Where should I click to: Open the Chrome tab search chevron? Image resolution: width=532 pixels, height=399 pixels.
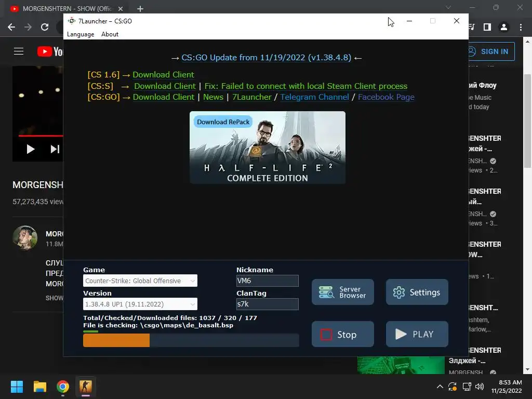point(448,7)
